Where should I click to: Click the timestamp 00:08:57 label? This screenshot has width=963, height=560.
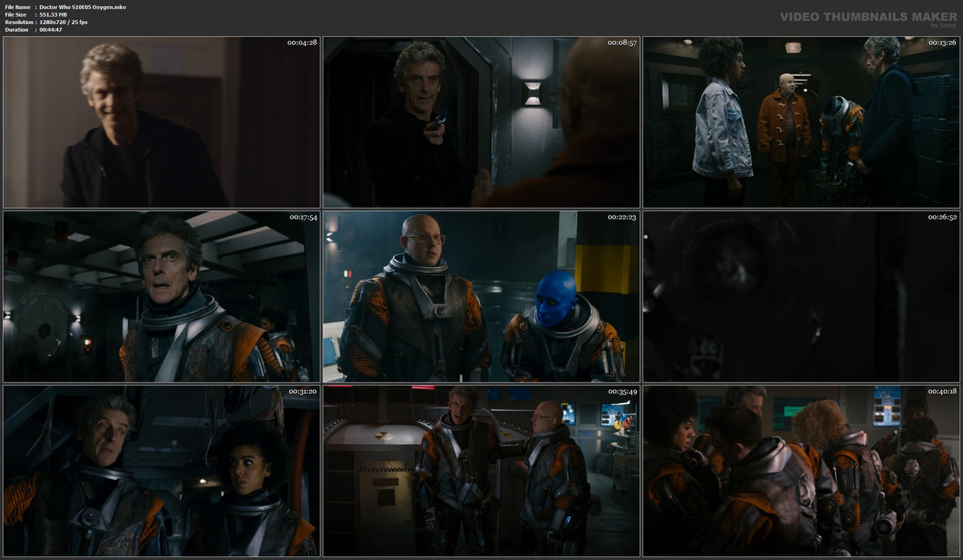tap(622, 43)
